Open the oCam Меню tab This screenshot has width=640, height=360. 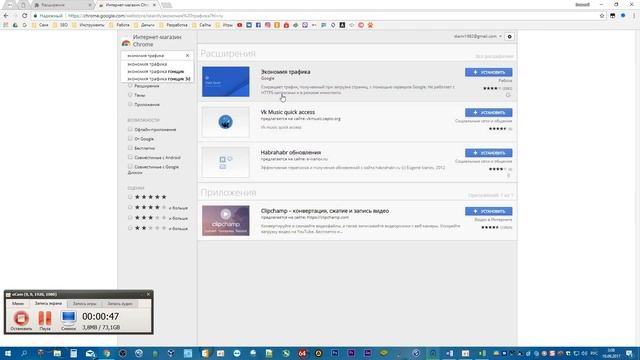[18, 303]
